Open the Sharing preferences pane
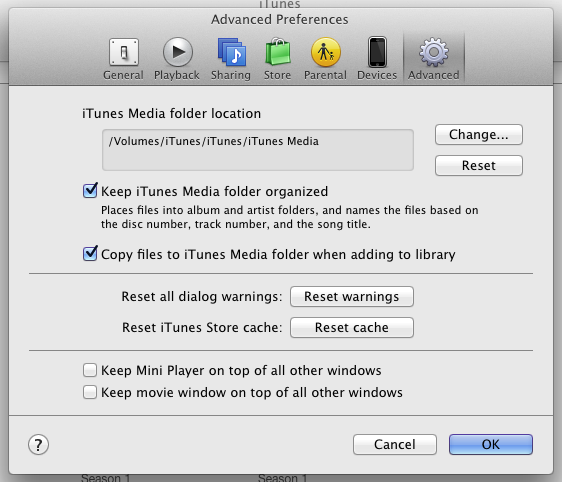The width and height of the screenshot is (562, 482). (x=231, y=59)
